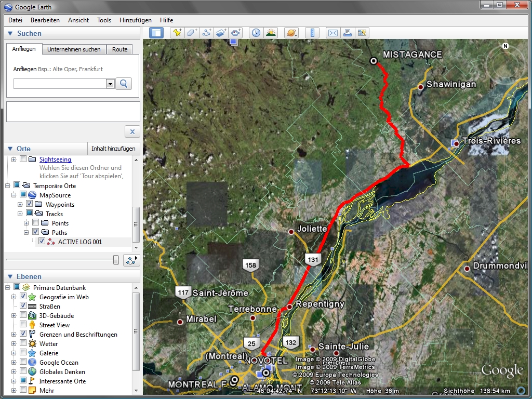The width and height of the screenshot is (532, 399).
Task: Click the Repentigny city marker
Action: tap(289, 307)
